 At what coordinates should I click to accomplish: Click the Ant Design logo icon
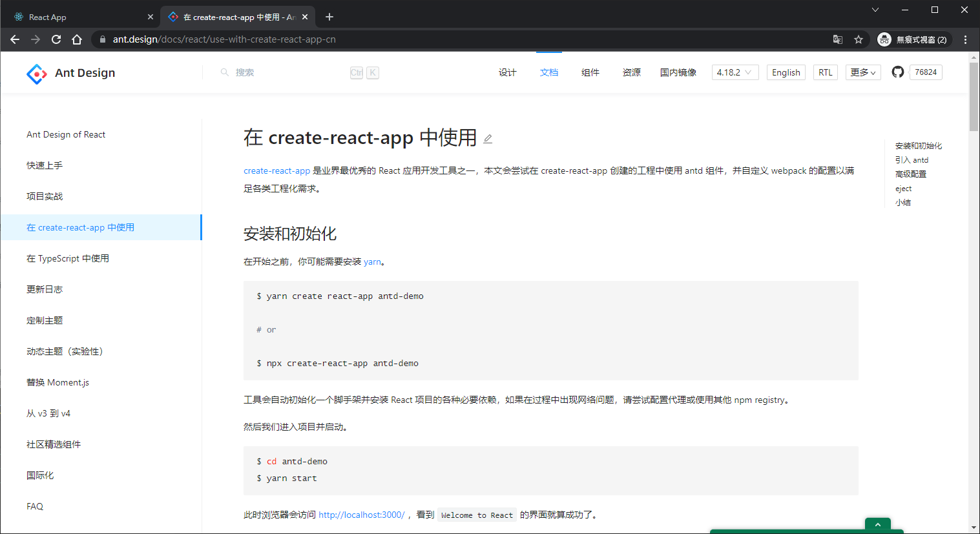click(37, 74)
